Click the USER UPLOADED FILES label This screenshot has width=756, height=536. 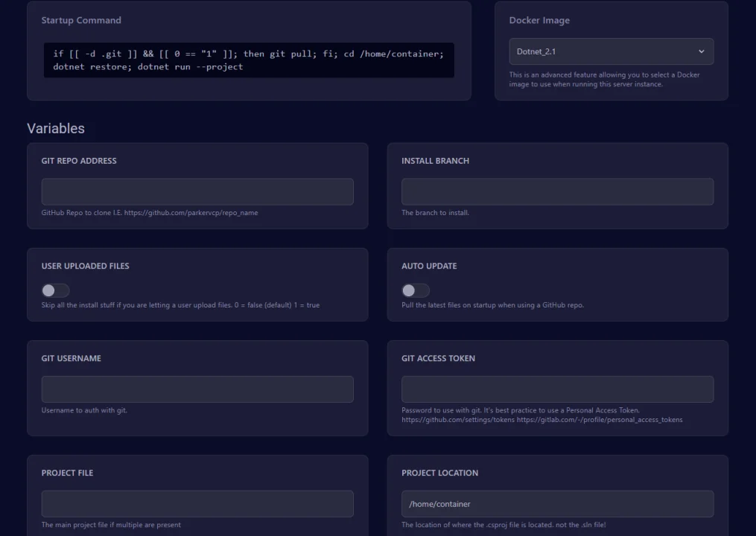[x=85, y=266]
